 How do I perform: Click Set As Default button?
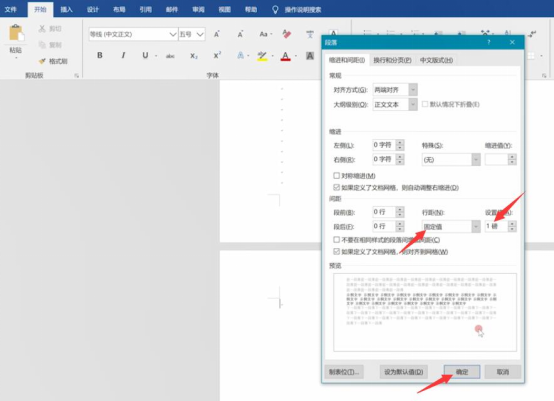click(x=403, y=372)
